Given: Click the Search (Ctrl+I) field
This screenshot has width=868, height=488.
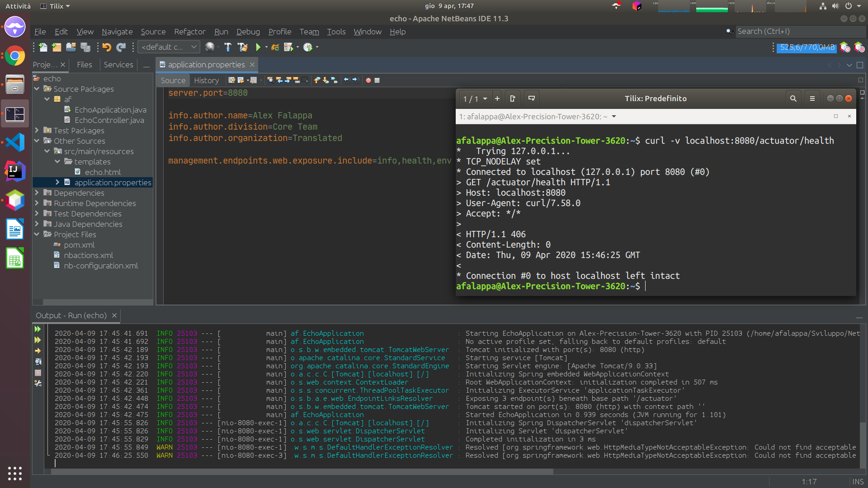Looking at the screenshot, I should [x=800, y=31].
